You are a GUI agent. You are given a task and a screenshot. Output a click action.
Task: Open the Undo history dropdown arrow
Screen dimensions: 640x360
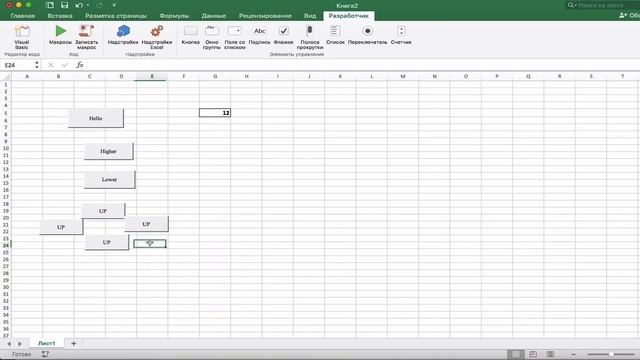click(x=88, y=5)
